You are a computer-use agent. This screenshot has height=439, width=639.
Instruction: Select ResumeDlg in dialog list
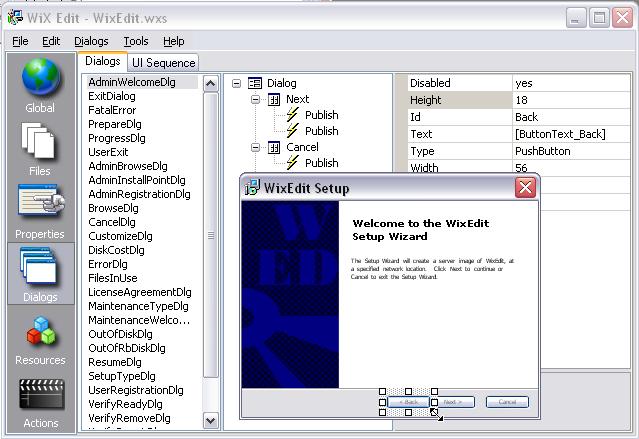(115, 362)
